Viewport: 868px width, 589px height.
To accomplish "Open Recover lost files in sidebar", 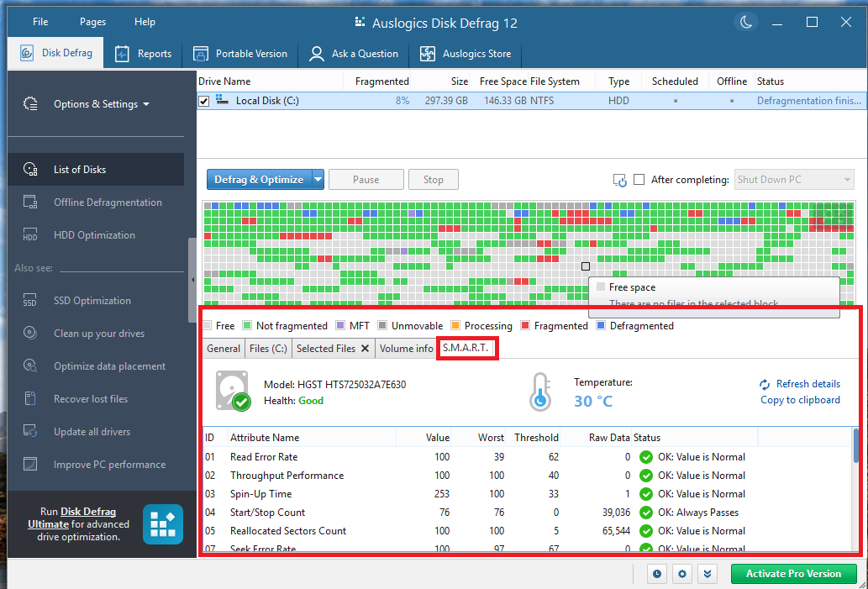I will pos(91,399).
